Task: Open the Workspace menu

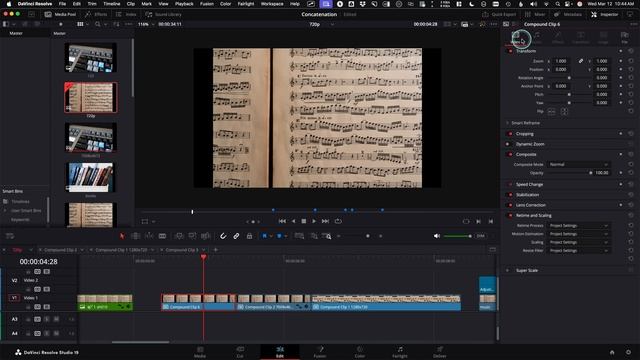Action: point(272,4)
